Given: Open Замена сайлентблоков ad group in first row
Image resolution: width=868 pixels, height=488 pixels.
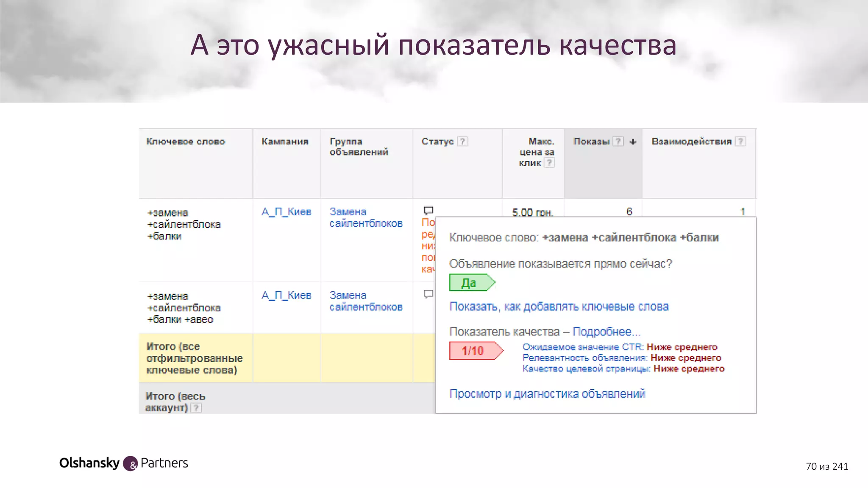Looking at the screenshot, I should [366, 217].
